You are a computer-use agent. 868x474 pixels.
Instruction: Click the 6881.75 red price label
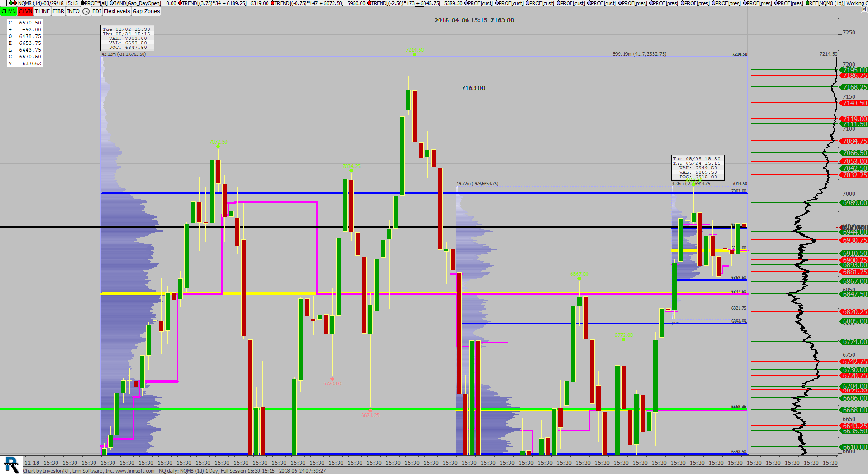(x=854, y=272)
